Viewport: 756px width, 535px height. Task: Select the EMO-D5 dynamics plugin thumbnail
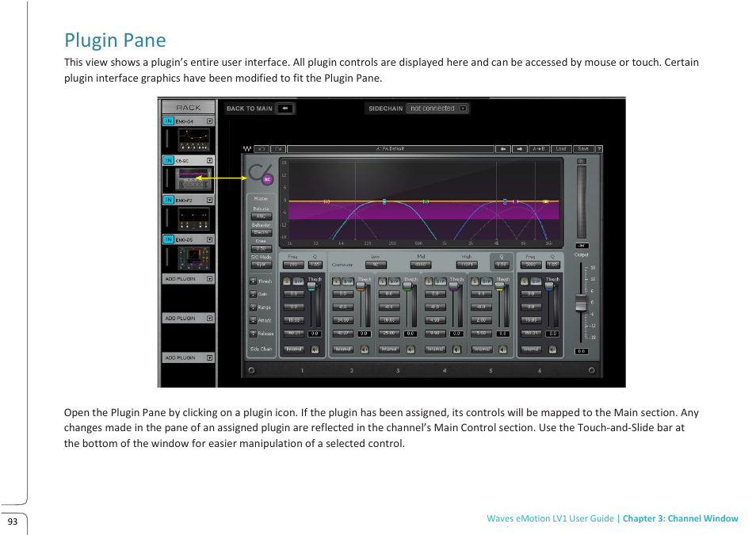point(193,258)
